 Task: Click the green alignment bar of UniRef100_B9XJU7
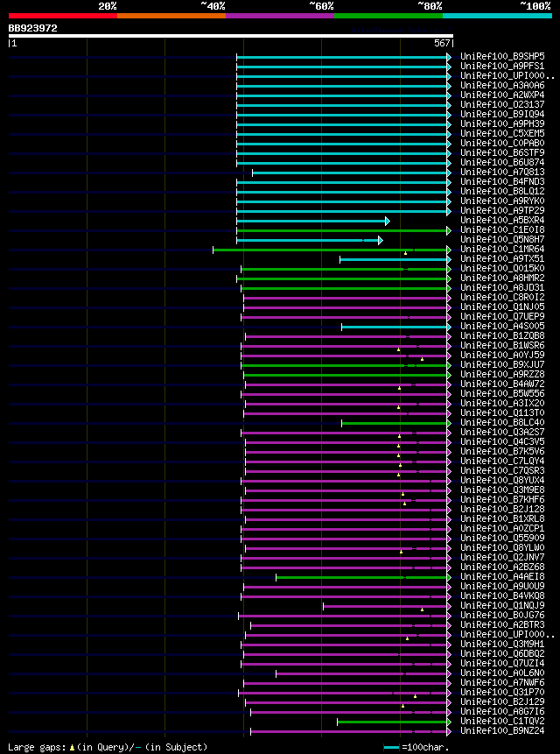click(346, 365)
